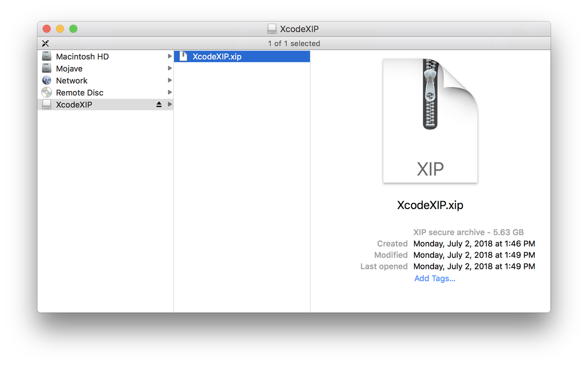This screenshot has height=366, width=588.
Task: Click the Mojave drive icon
Action: [47, 69]
